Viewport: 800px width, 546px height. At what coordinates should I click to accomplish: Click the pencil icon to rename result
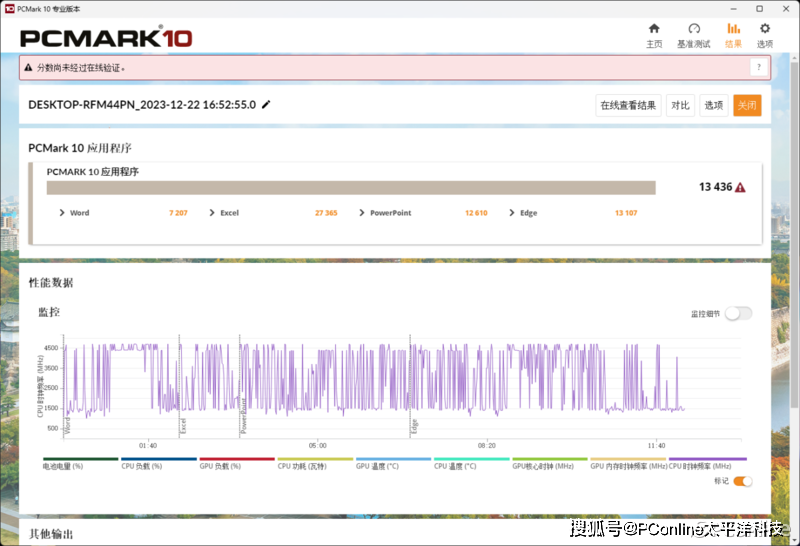point(266,105)
